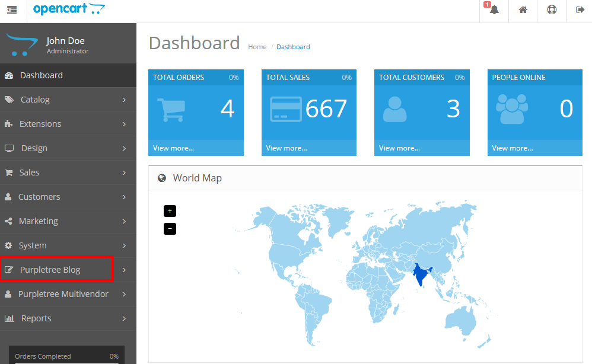Expand the System menu chevron
This screenshot has width=592, height=364.
[124, 245]
